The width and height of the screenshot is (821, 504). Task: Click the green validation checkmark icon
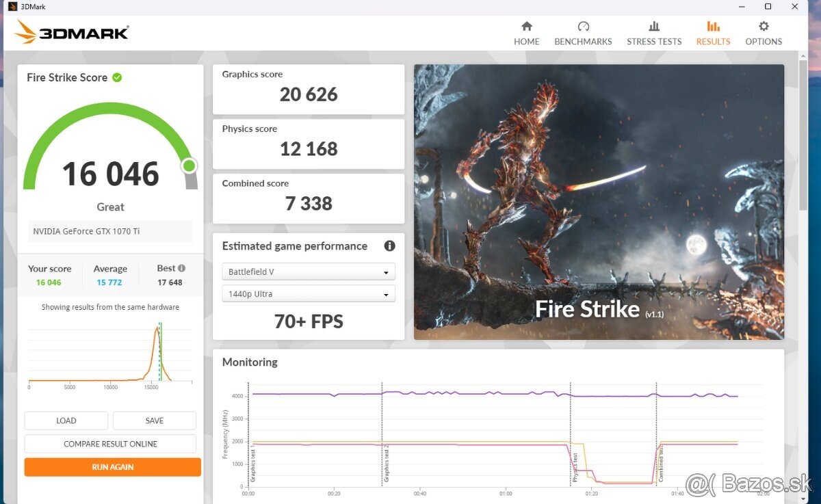[117, 77]
